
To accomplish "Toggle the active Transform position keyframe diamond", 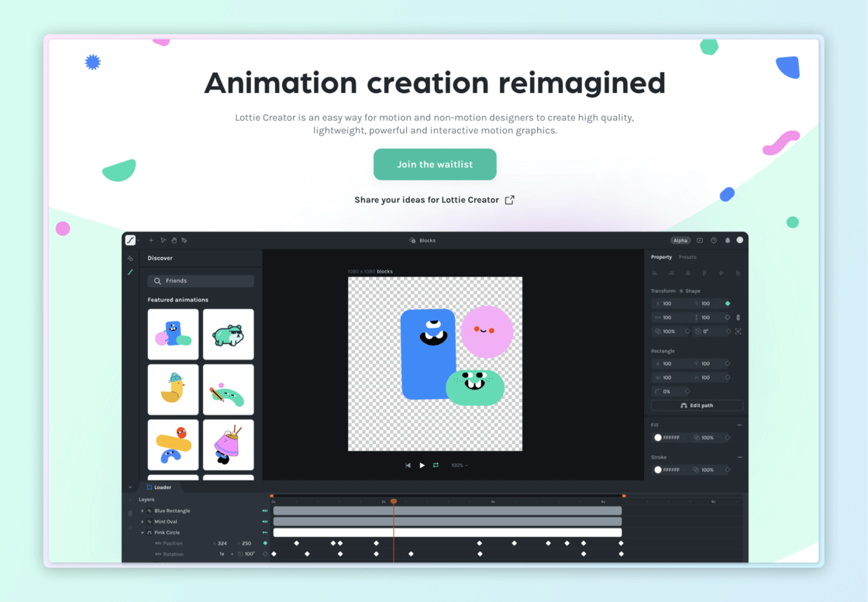I will (x=728, y=304).
